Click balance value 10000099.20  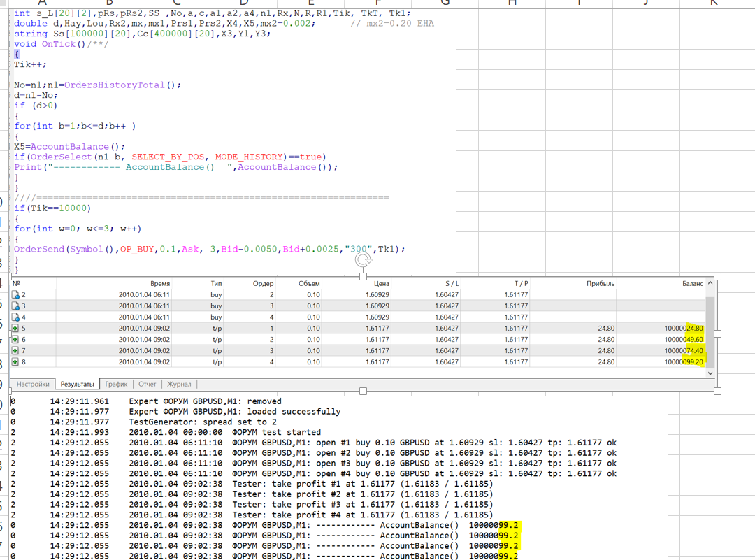tap(684, 362)
